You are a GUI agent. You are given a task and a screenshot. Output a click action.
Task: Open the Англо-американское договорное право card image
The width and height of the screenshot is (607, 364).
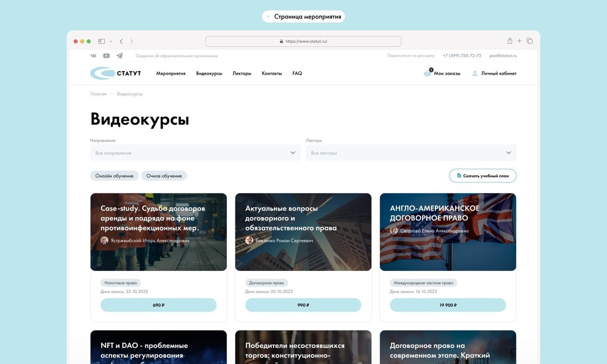point(448,232)
